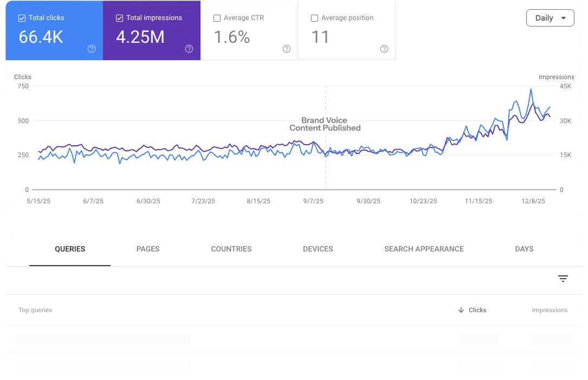
Task: Click the Impressions column header
Action: [550, 310]
